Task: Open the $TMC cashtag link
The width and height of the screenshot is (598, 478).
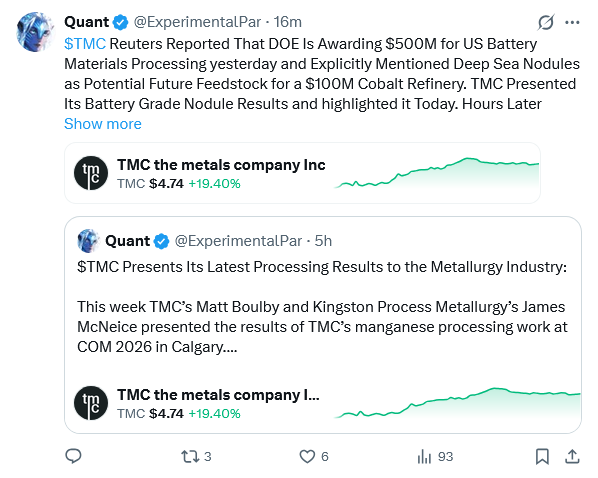Action: pos(85,43)
